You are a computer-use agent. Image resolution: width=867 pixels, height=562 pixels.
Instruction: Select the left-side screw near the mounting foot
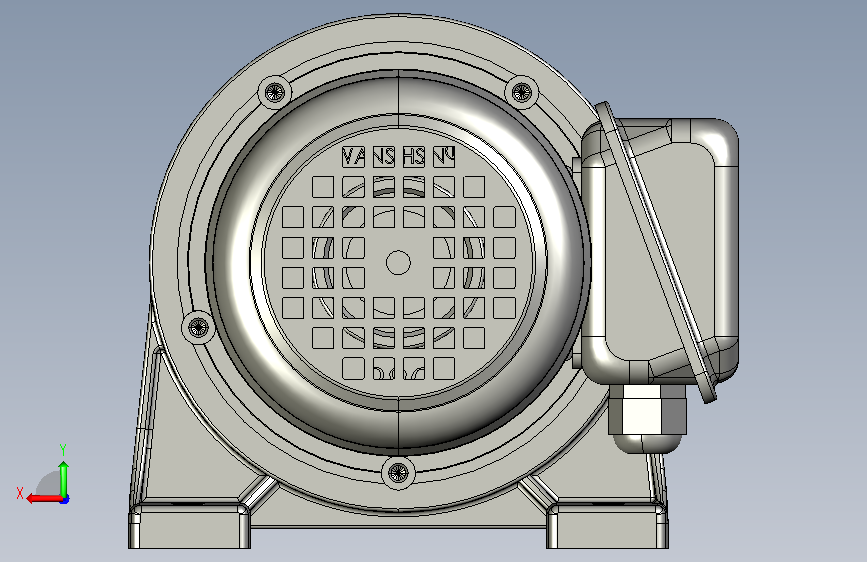pos(198,327)
